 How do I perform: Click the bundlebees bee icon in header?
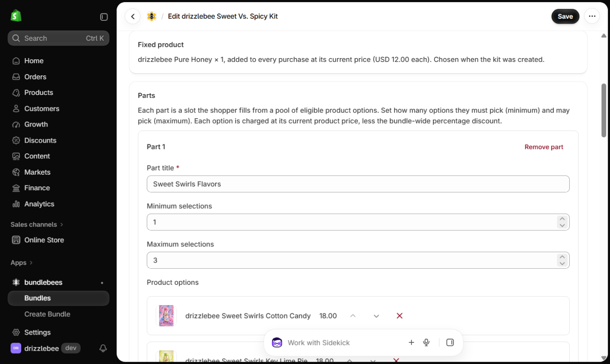click(151, 16)
